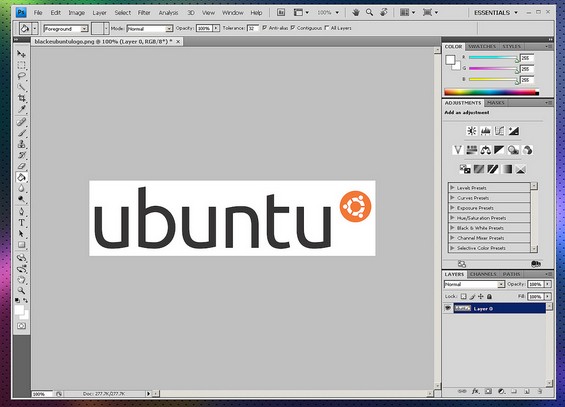Select the Blur tool

[x=21, y=188]
